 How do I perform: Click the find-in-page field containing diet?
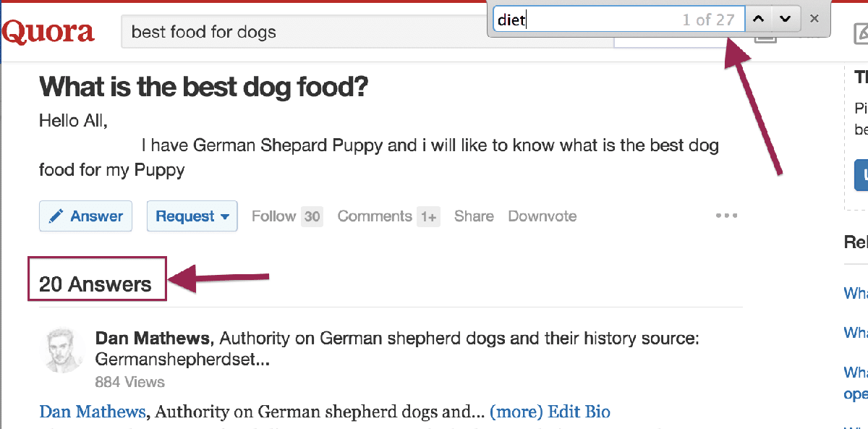618,20
